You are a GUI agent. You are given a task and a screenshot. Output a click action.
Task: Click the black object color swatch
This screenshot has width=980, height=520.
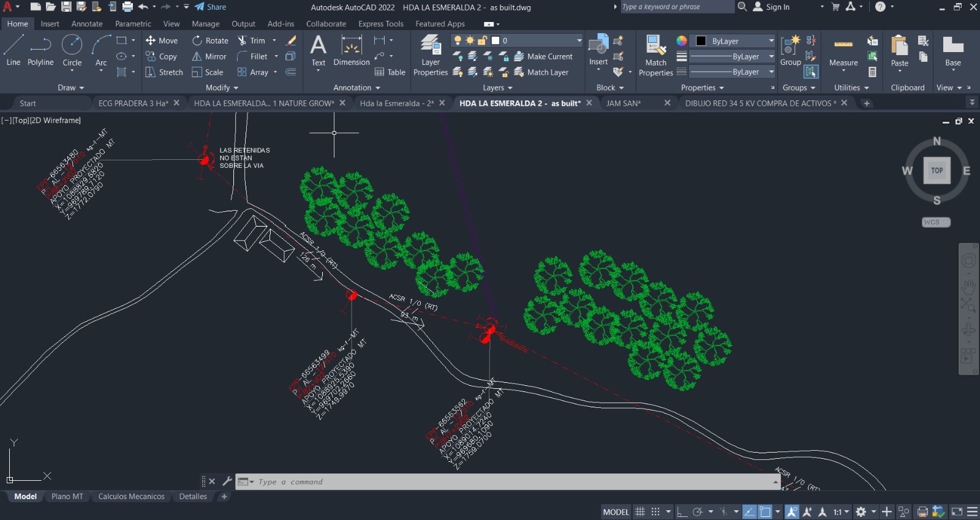coord(701,41)
